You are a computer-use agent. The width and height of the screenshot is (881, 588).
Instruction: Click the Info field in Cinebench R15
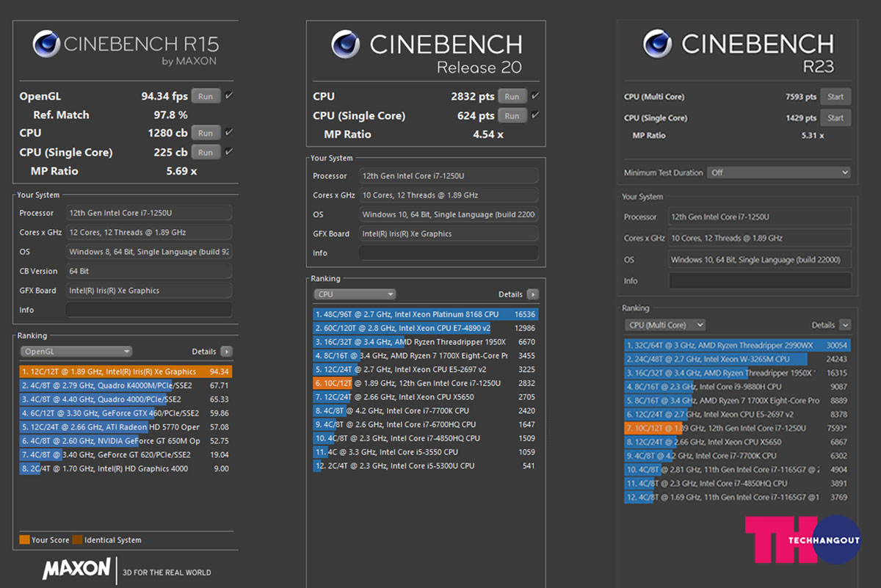(148, 310)
